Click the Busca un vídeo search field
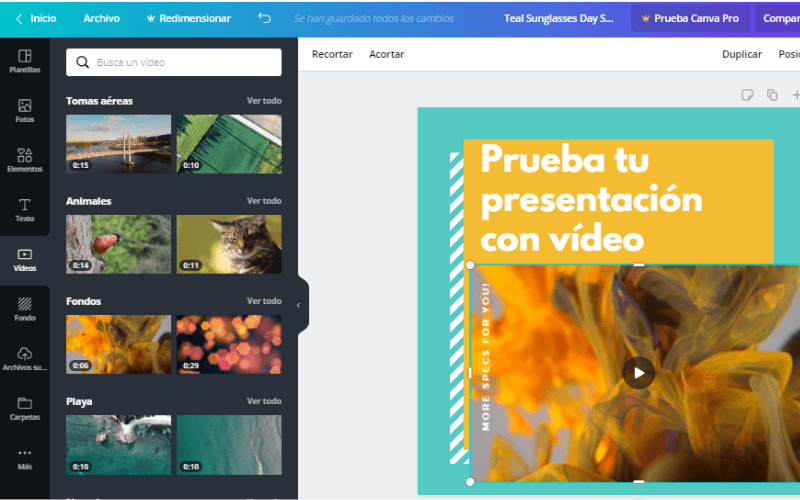The image size is (800, 500). point(174,62)
